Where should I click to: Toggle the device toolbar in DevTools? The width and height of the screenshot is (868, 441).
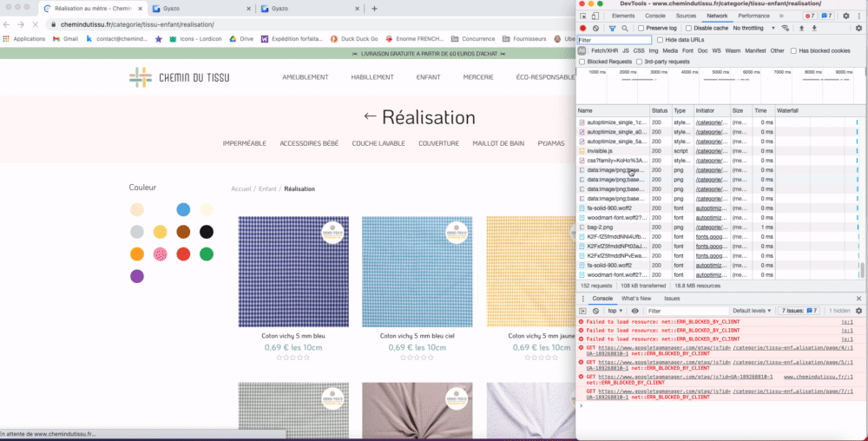tap(595, 16)
